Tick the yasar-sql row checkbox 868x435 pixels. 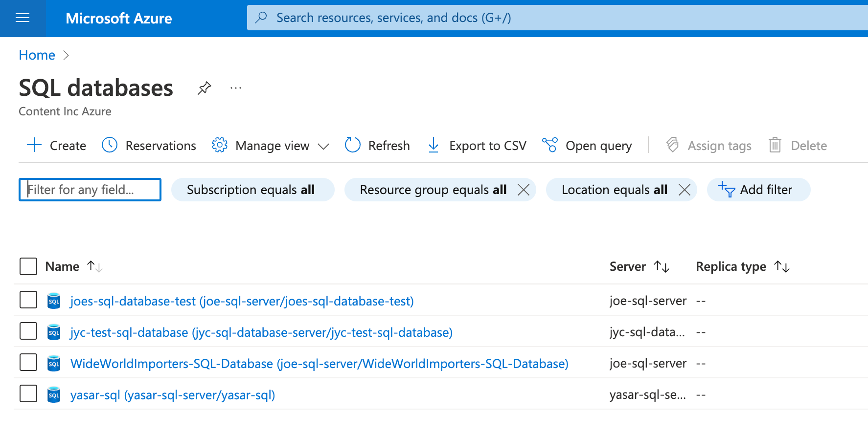coord(28,393)
